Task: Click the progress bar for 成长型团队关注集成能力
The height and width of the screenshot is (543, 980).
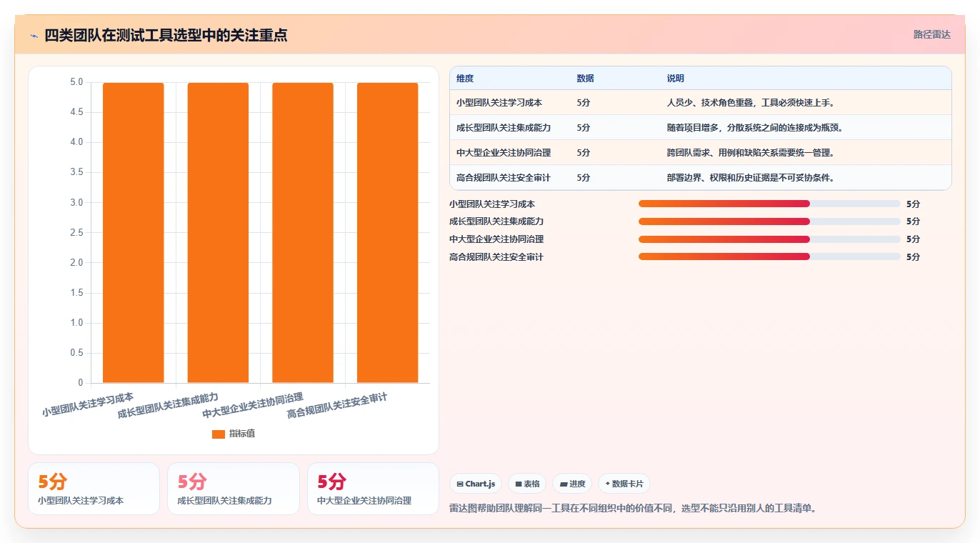Action: [769, 221]
